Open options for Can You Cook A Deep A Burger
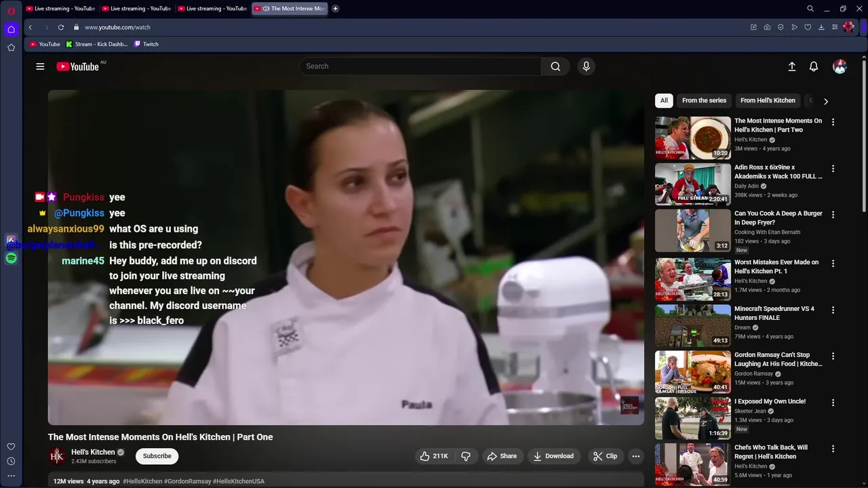 pos(833,214)
